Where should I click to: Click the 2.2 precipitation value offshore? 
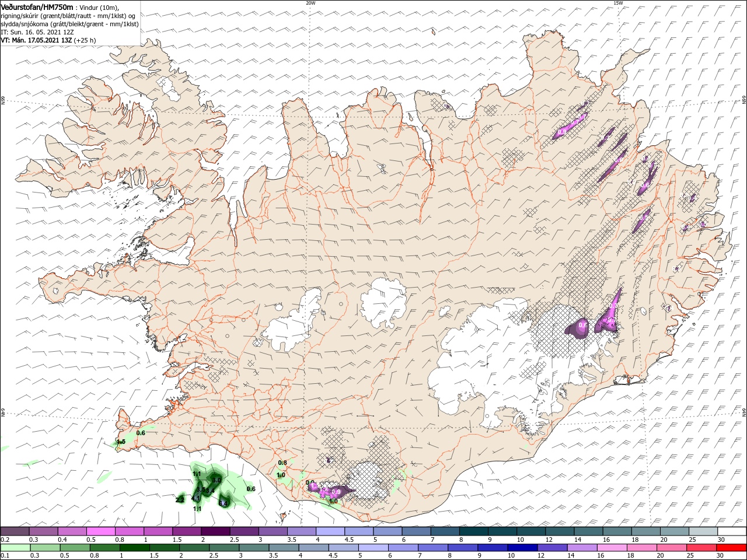point(180,500)
